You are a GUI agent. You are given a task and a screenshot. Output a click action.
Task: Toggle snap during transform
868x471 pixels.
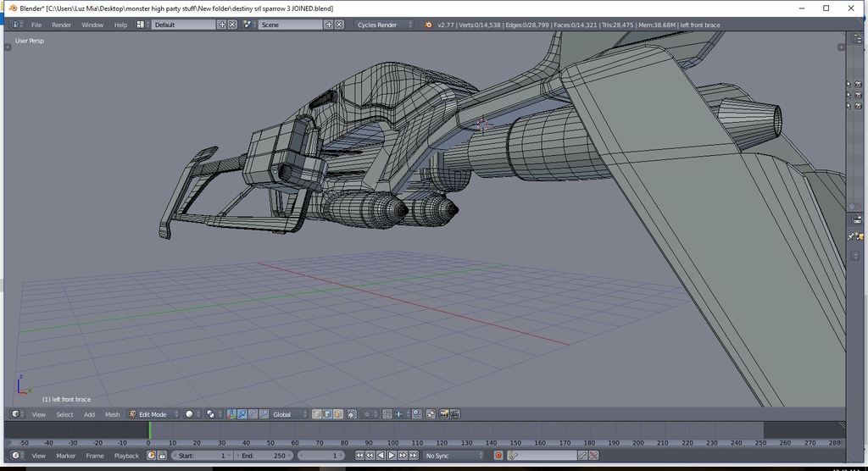click(x=387, y=414)
